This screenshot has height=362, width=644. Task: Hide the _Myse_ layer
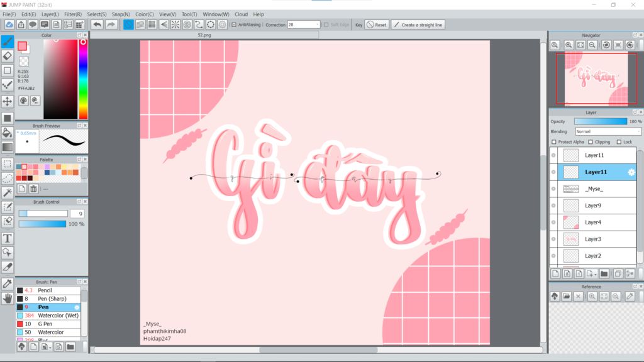(553, 189)
